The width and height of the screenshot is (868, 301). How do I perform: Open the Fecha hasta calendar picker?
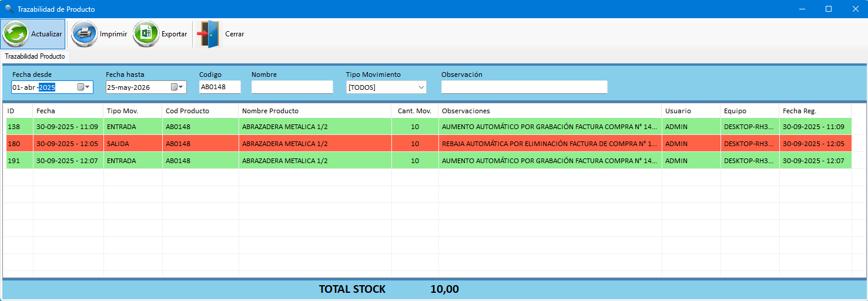pos(177,87)
